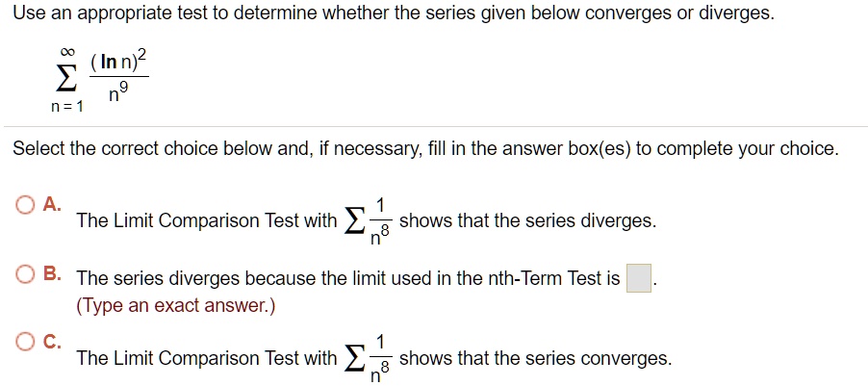The width and height of the screenshot is (868, 386).
Task: Click the orange letter label B
Action: point(51,273)
